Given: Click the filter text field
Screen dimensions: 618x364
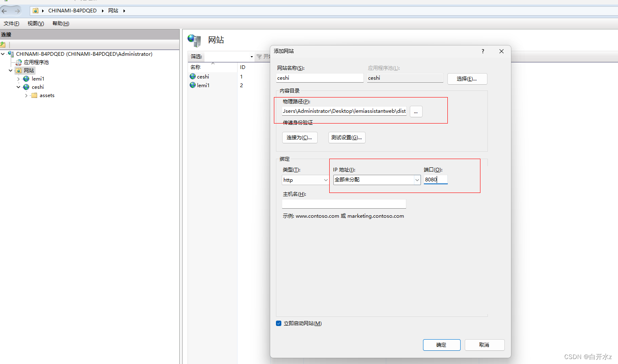Looking at the screenshot, I should point(226,57).
